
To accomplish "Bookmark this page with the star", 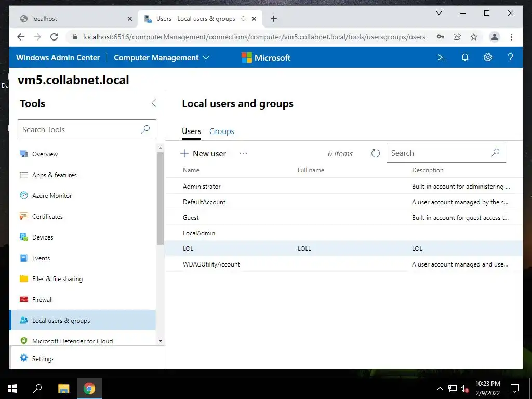I will [x=474, y=37].
